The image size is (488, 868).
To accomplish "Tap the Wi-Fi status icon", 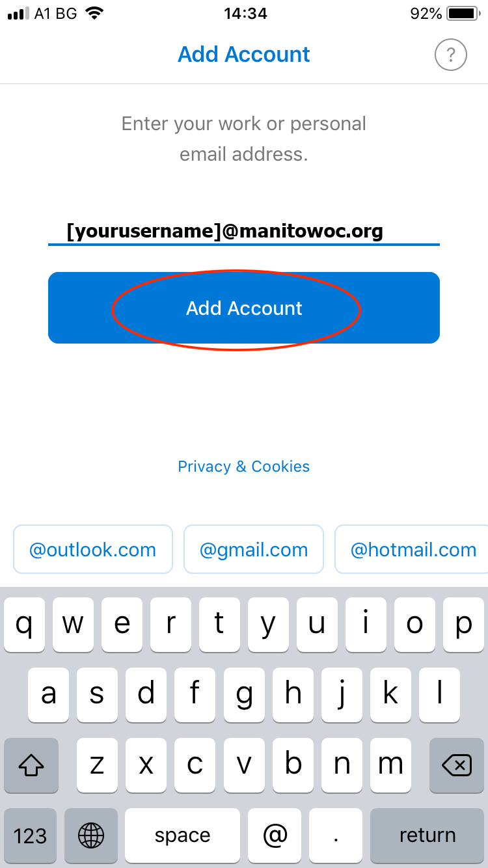I will click(x=95, y=13).
